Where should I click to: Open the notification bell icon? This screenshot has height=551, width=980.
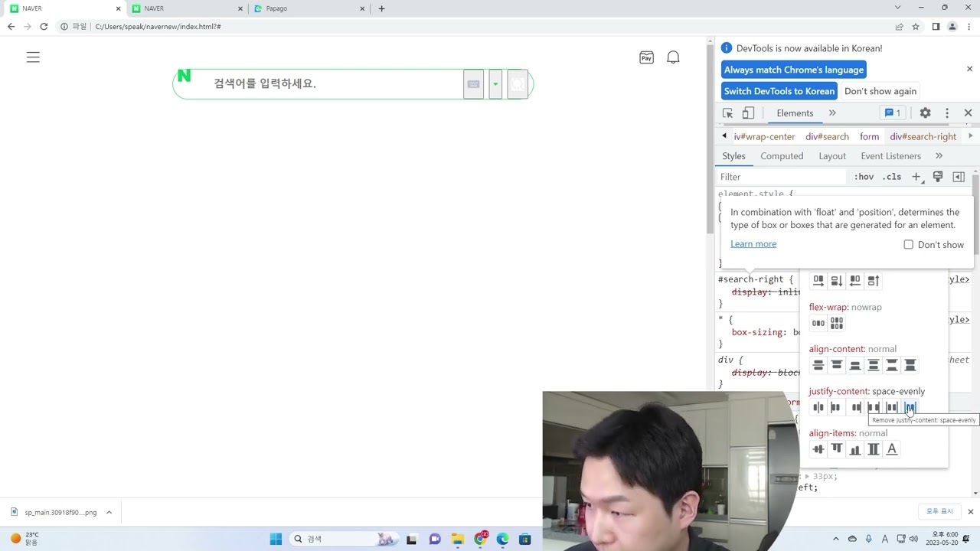point(673,57)
